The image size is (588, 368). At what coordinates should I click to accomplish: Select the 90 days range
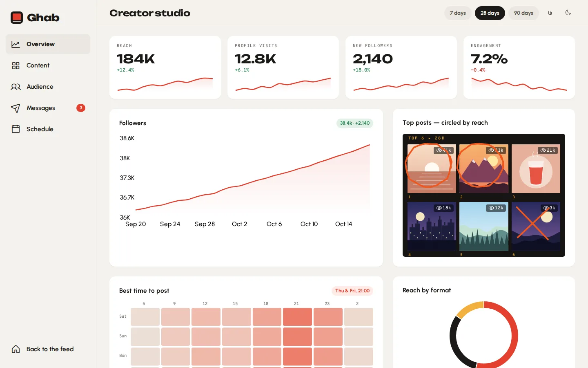[523, 13]
